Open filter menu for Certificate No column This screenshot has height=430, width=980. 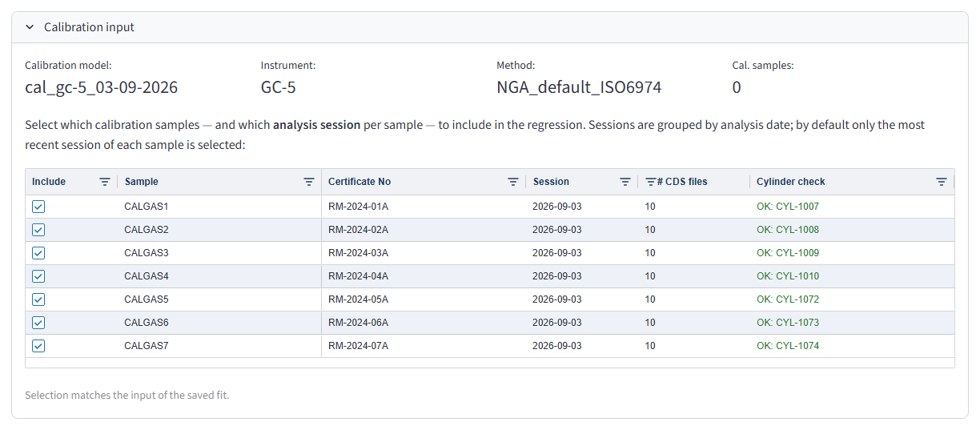(513, 182)
